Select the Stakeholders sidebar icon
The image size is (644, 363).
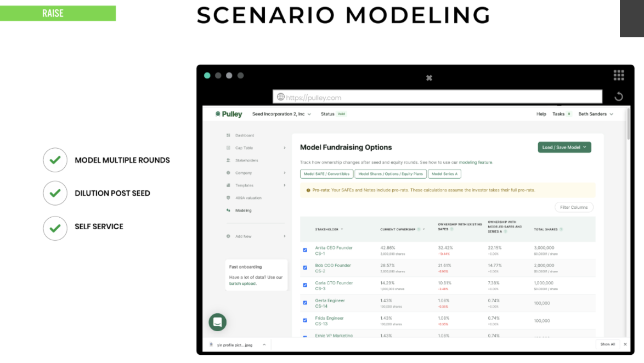pyautogui.click(x=228, y=161)
